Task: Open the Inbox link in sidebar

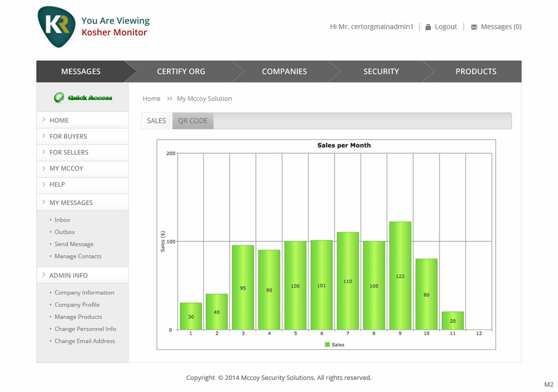Action: coord(62,220)
